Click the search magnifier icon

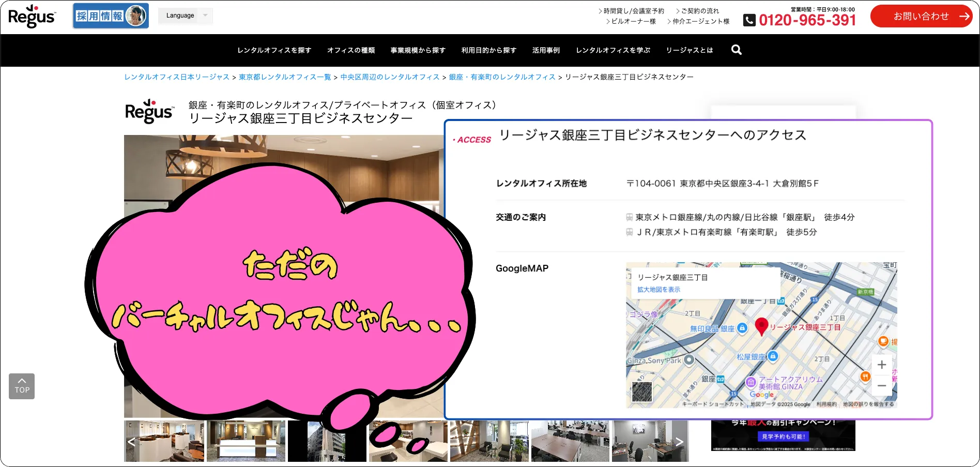pyautogui.click(x=736, y=50)
